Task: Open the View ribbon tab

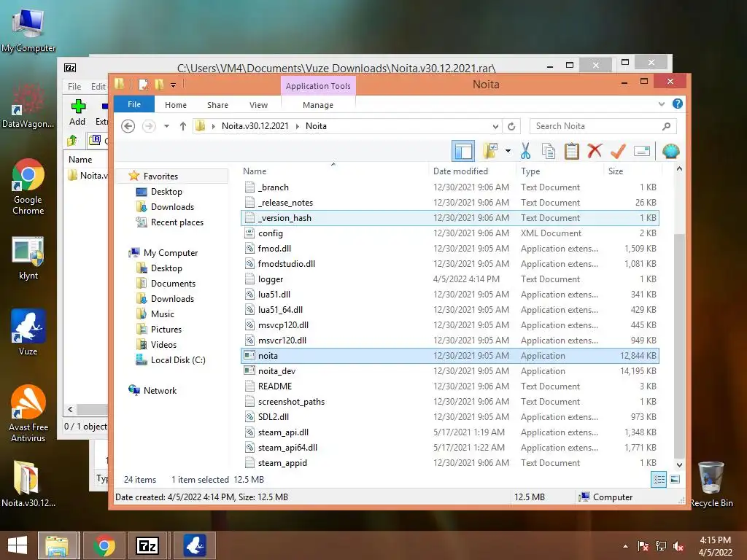Action: [259, 105]
